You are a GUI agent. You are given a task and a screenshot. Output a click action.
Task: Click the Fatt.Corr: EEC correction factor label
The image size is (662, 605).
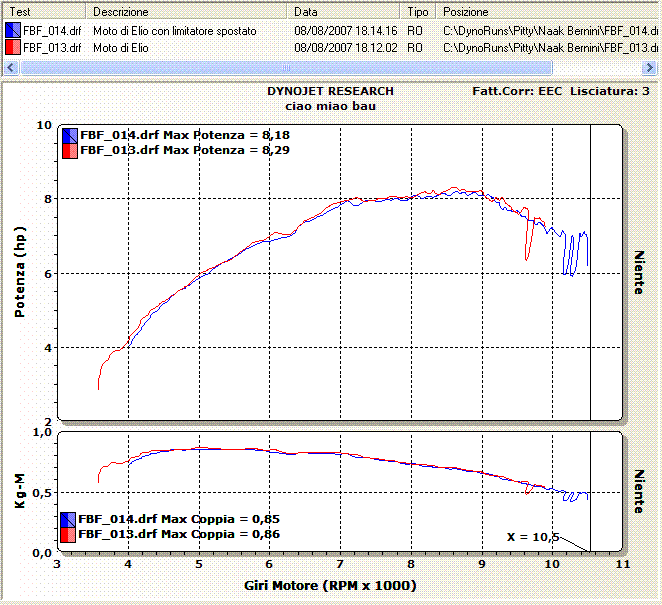point(517,91)
